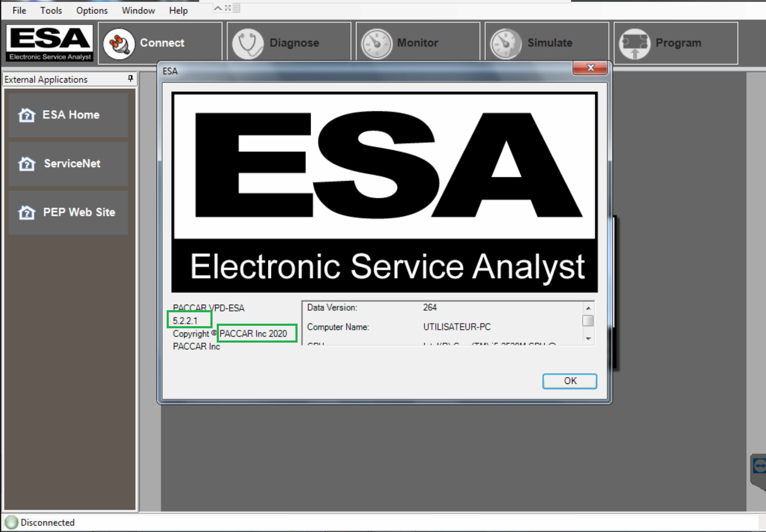
Task: Click the Program puzzle icon
Action: [634, 44]
